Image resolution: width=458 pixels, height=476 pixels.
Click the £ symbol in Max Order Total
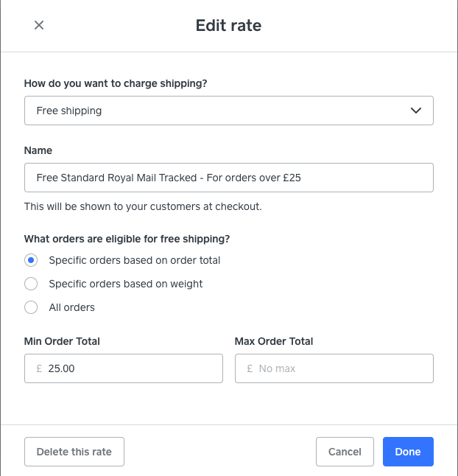[250, 368]
